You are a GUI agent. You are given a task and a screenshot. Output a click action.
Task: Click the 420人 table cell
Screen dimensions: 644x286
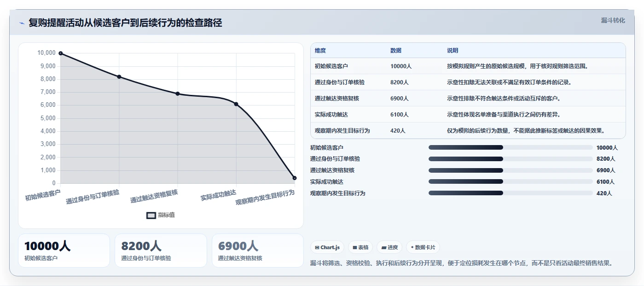[398, 131]
